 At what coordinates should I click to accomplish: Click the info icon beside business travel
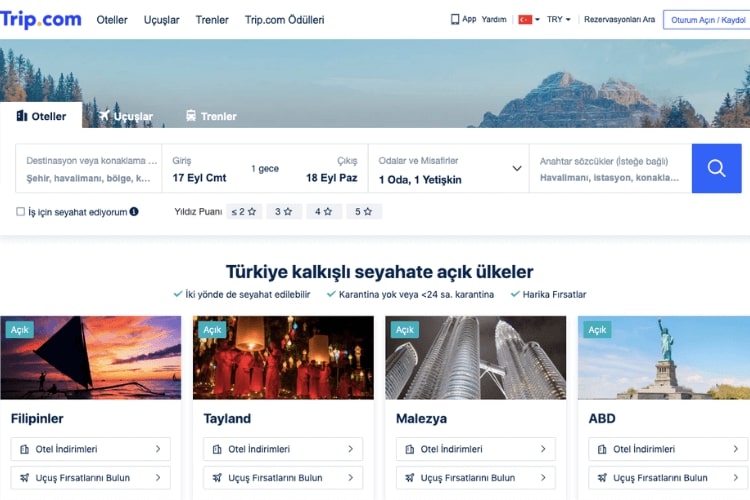(134, 211)
